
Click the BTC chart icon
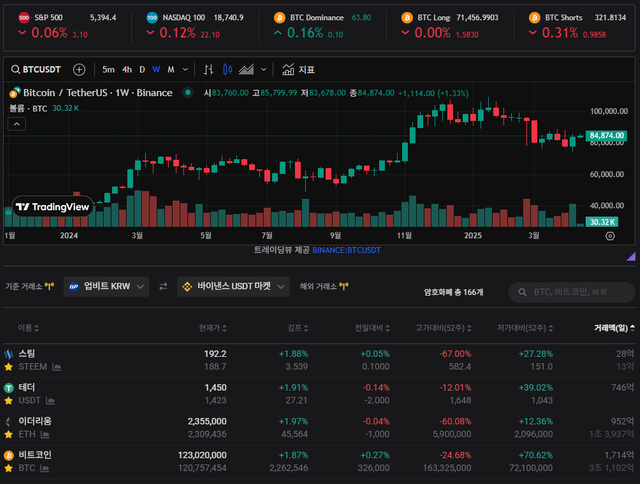click(44, 468)
